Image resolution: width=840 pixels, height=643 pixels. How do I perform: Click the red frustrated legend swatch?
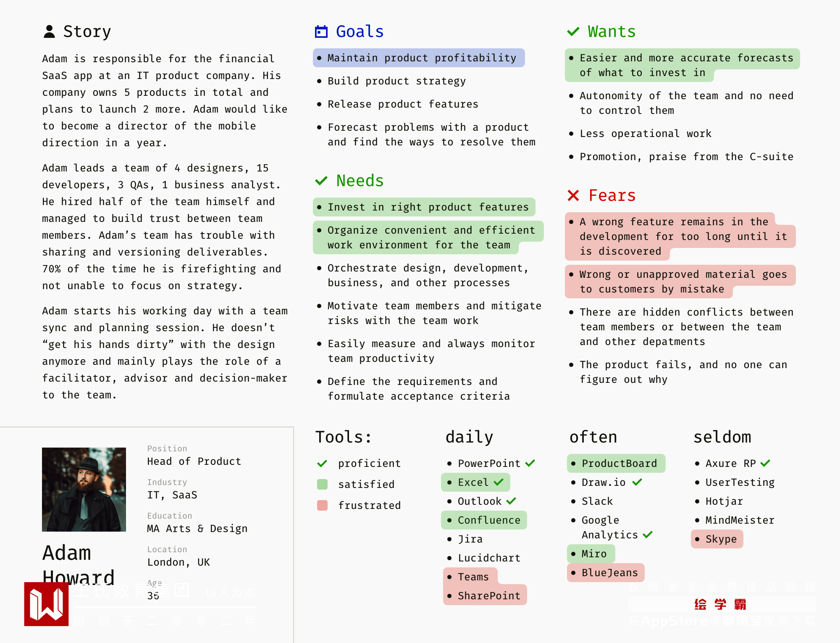[322, 505]
